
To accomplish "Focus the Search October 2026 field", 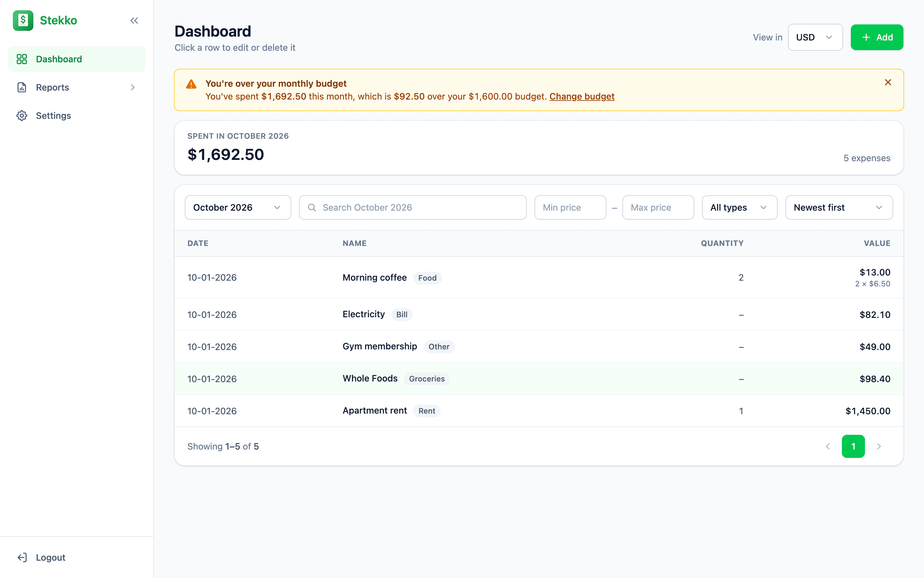I will click(413, 207).
